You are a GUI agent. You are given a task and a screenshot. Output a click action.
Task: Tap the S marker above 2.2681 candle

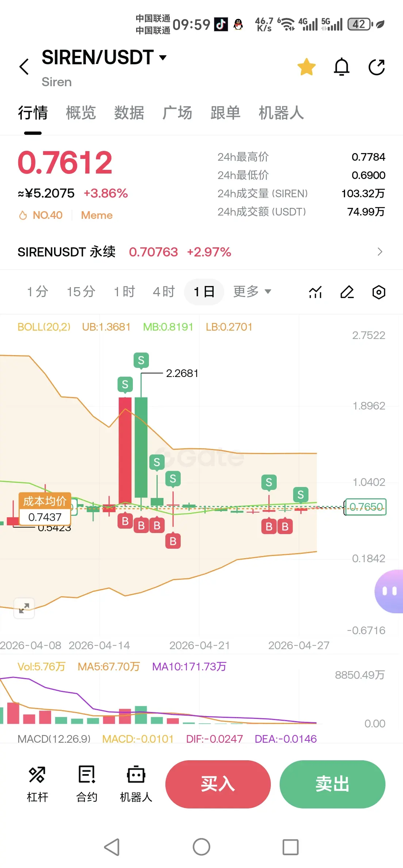(141, 361)
